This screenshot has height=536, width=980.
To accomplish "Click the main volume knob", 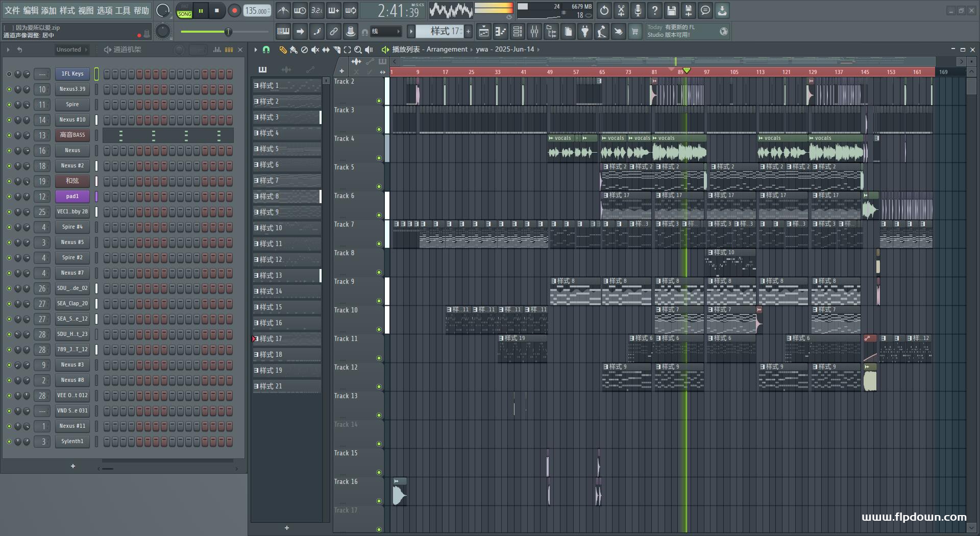I will [x=162, y=11].
